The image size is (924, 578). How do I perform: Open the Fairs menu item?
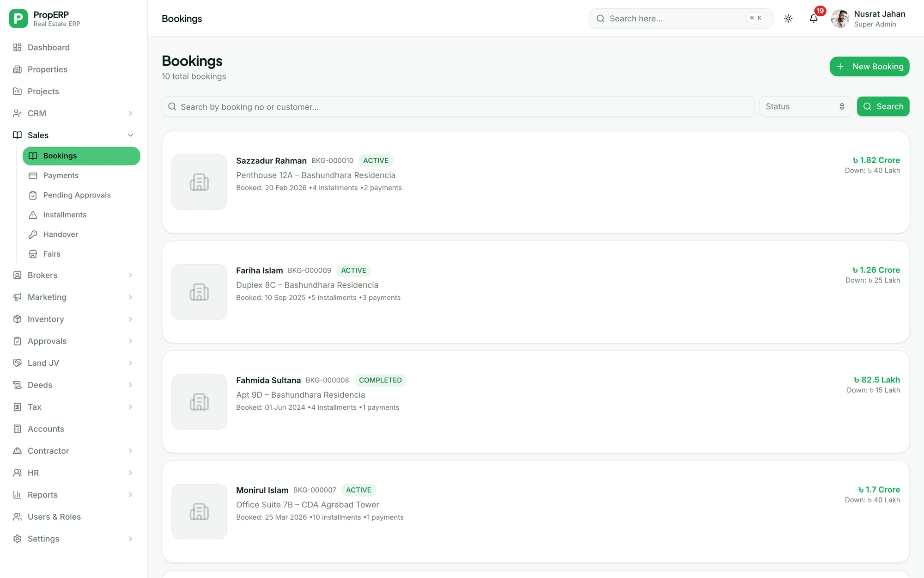pyautogui.click(x=81, y=254)
